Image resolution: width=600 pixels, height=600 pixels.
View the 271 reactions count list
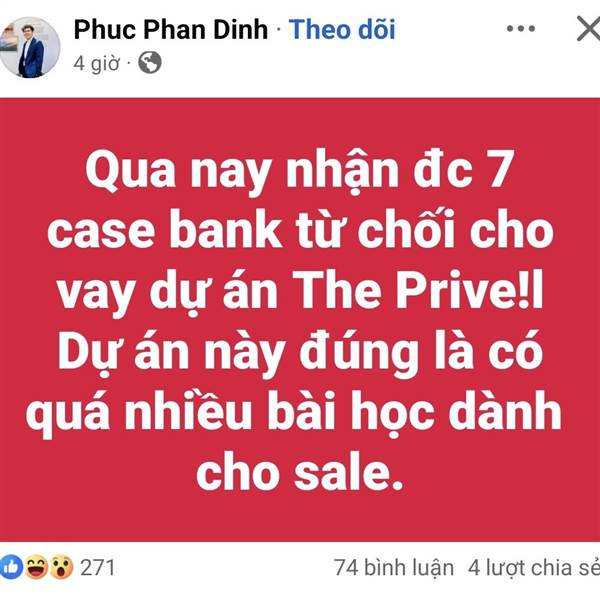coord(98,567)
